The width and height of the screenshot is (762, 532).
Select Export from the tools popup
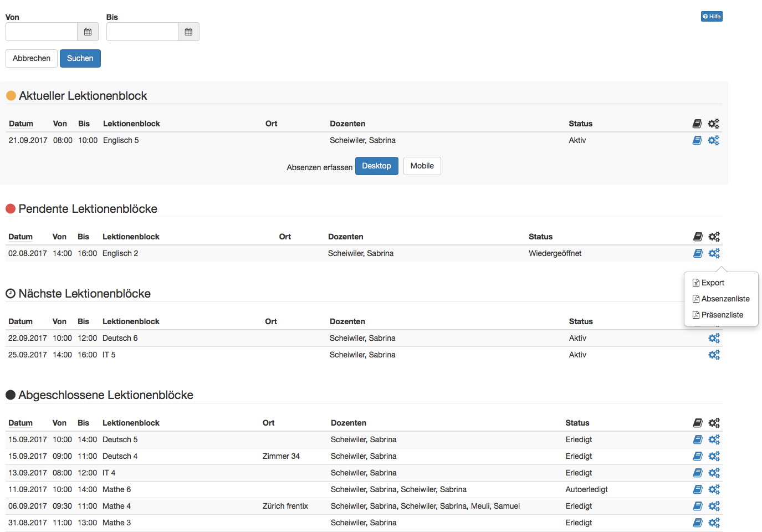712,283
